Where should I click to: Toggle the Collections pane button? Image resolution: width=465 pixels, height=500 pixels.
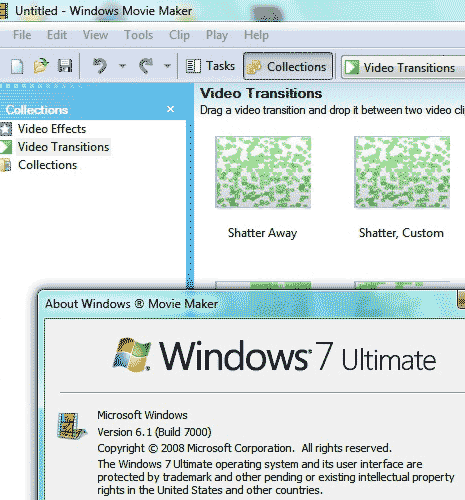pos(288,66)
